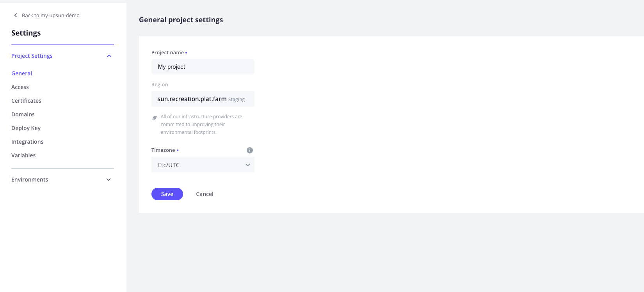Select General in the settings sidebar
This screenshot has width=644, height=292.
[x=21, y=73]
